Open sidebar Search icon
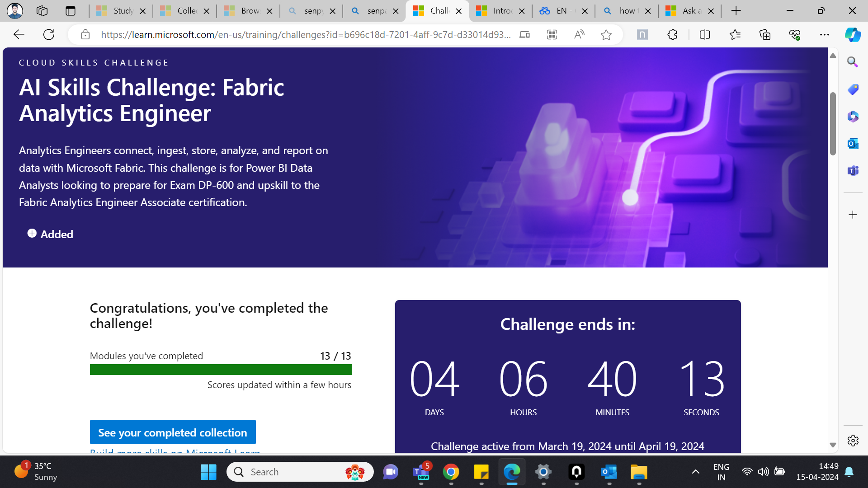This screenshot has height=488, width=868. tap(853, 62)
